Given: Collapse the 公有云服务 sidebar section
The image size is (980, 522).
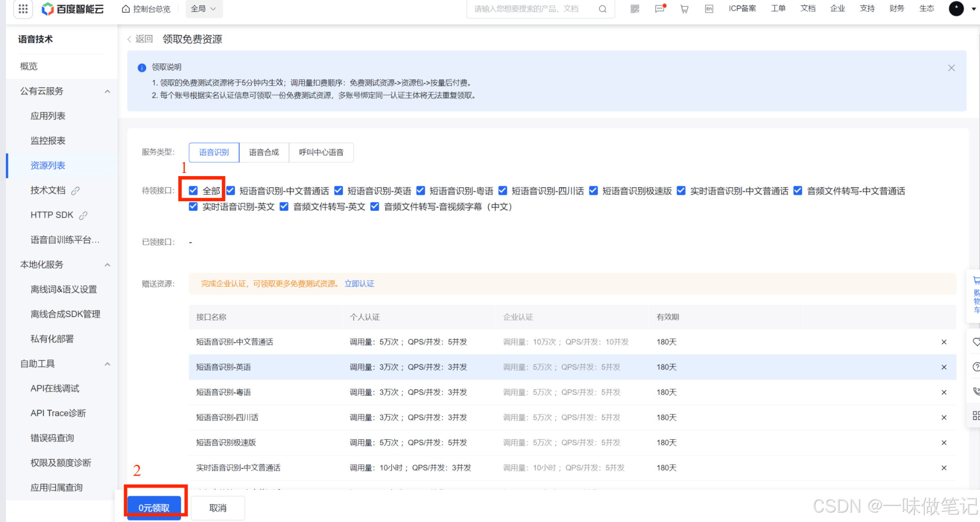Looking at the screenshot, I should tap(107, 91).
